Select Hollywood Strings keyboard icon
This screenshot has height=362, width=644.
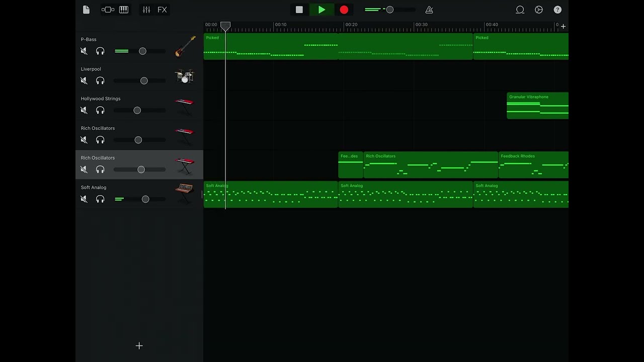185,106
